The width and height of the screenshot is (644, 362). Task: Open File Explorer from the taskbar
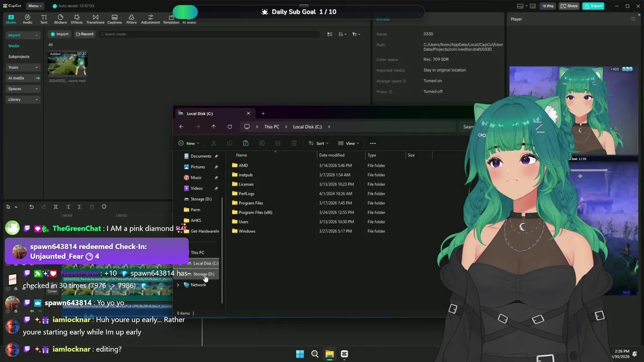click(330, 354)
